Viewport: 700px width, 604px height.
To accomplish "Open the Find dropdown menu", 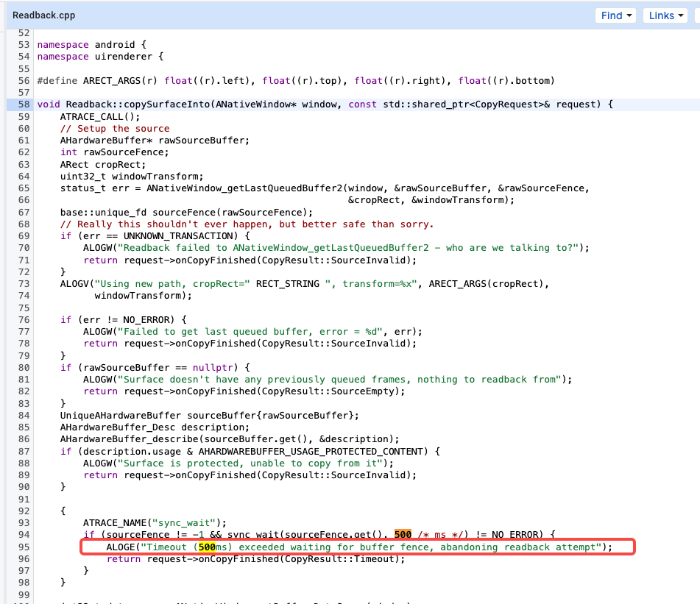I will click(615, 15).
